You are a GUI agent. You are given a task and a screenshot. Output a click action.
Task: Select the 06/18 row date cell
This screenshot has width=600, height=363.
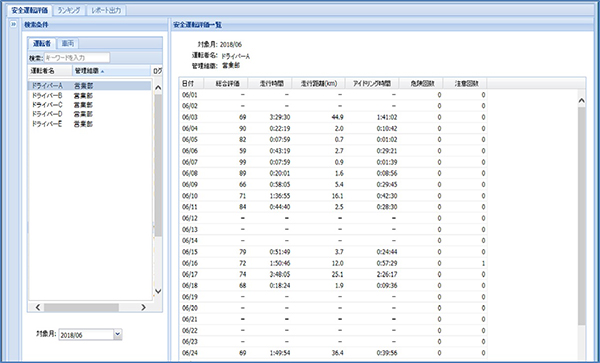point(190,286)
